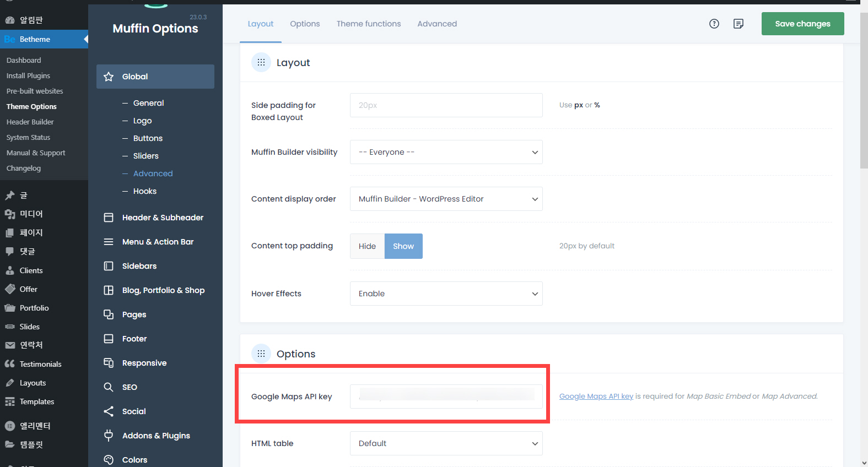Click the SEO magnifier icon
Viewport: 868px width, 467px height.
[109, 387]
